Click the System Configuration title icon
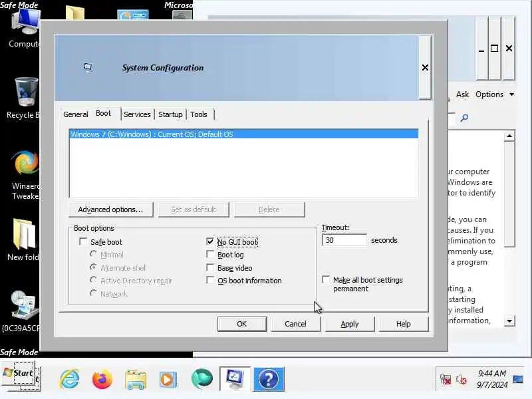 (x=88, y=67)
